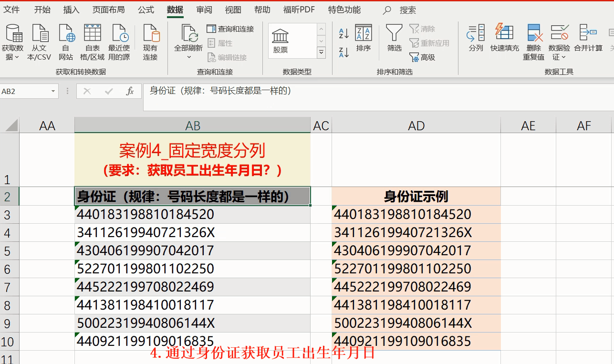Select the 身份证示例 header cell
This screenshot has height=364, width=614.
coord(416,196)
